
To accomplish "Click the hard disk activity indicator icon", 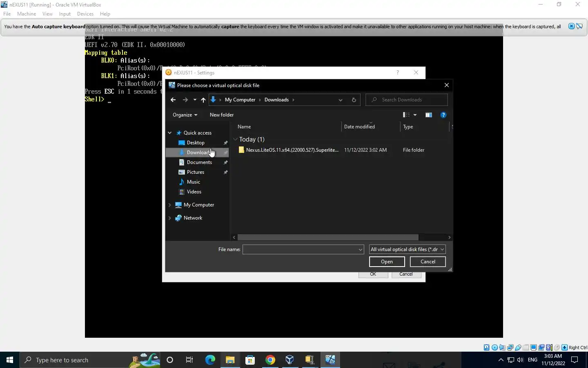I will pos(486,348).
